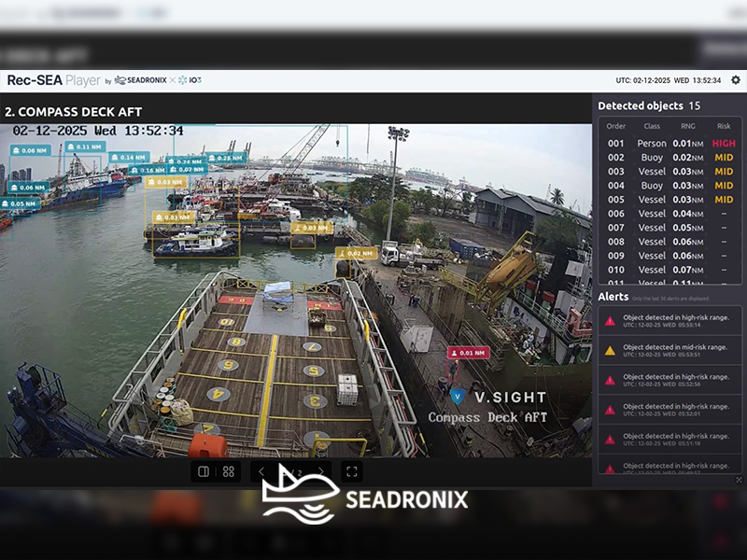Open the high-risk alert from 05:51:18
The height and width of the screenshot is (560, 747).
pyautogui.click(x=669, y=440)
